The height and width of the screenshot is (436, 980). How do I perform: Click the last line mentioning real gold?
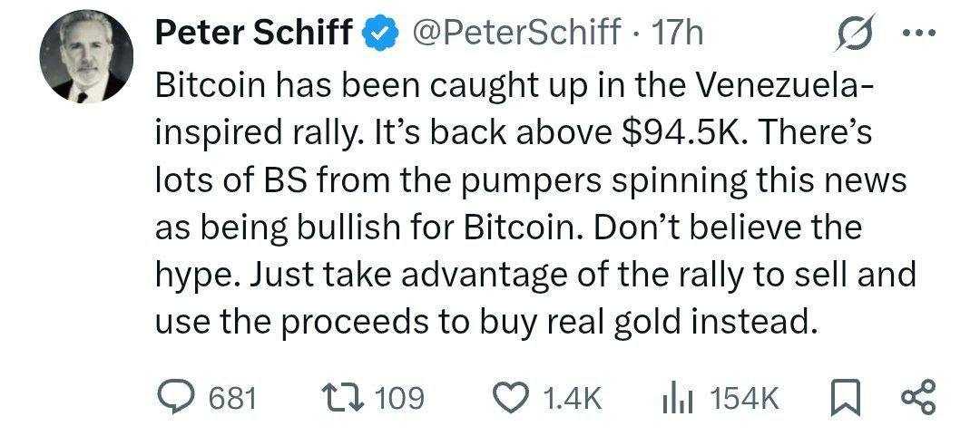point(488,321)
